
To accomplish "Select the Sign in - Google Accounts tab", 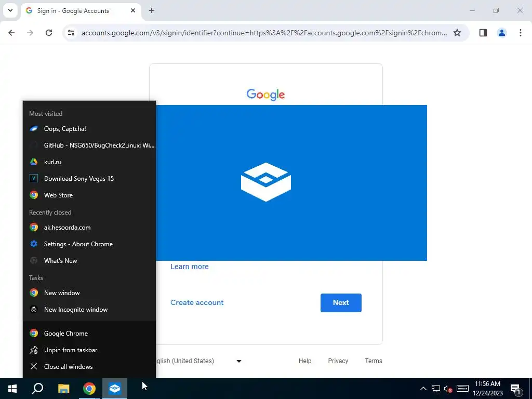I will pos(81,11).
